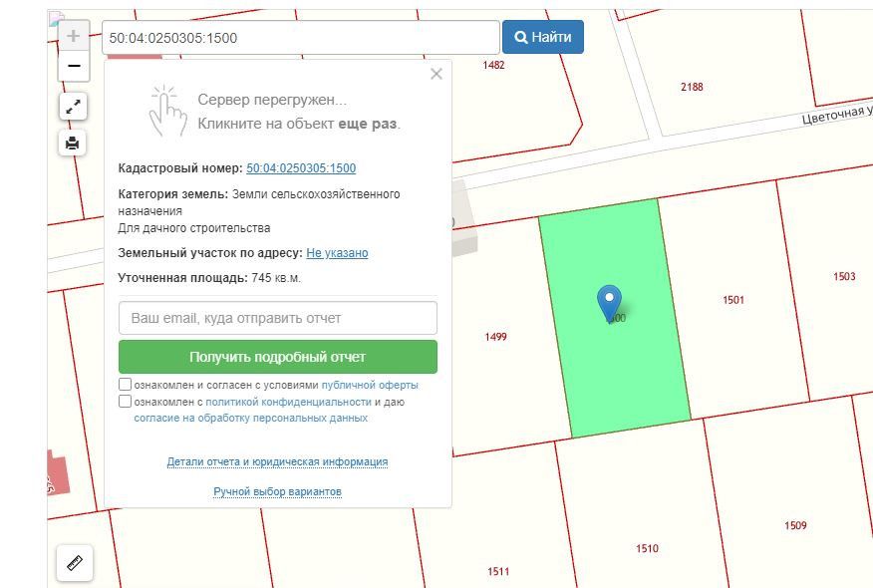Click Получить подробный отчет green button
Image resolution: width=873 pixels, height=588 pixels.
click(x=278, y=357)
